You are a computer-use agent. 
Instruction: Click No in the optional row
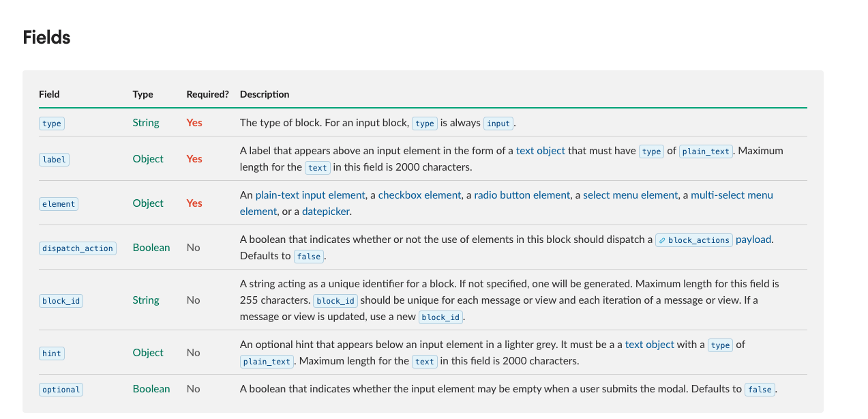(194, 388)
